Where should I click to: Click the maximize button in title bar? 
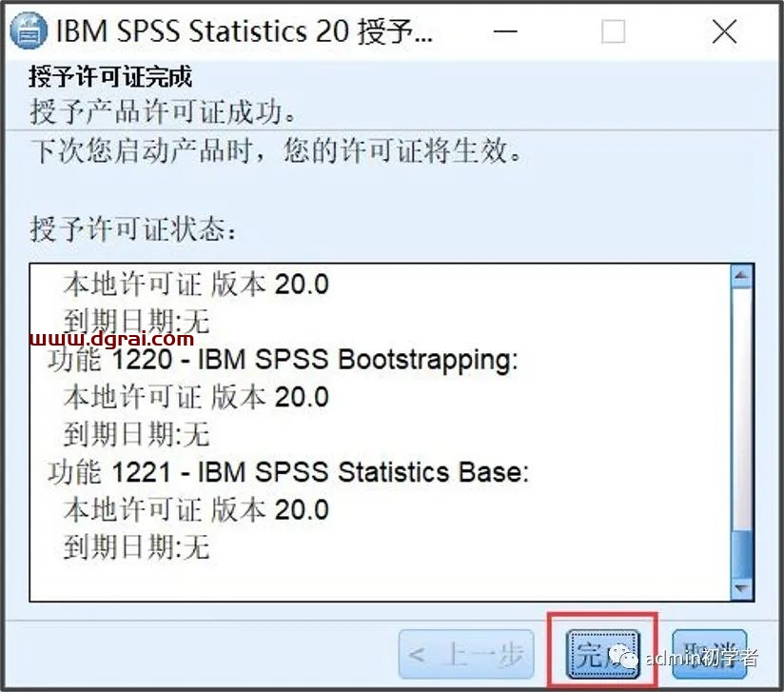click(x=613, y=31)
